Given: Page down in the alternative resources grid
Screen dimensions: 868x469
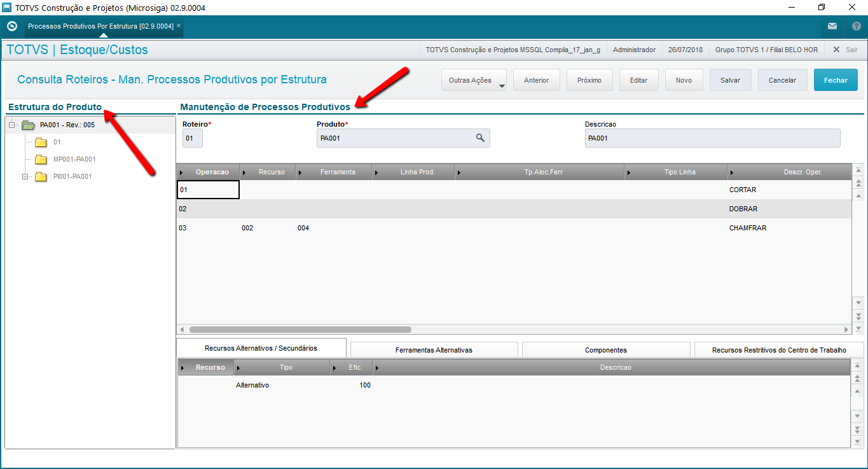Looking at the screenshot, I should coord(857,429).
